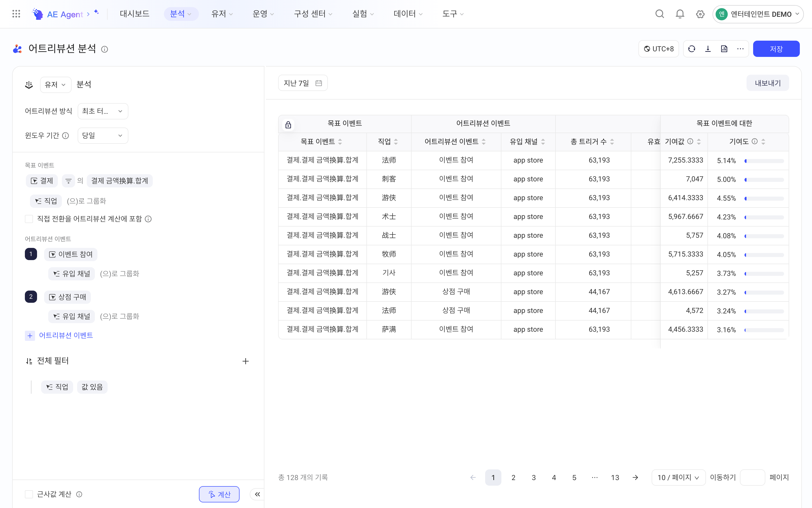Open the 구성 센터 menu
812x508 pixels.
(x=313, y=14)
